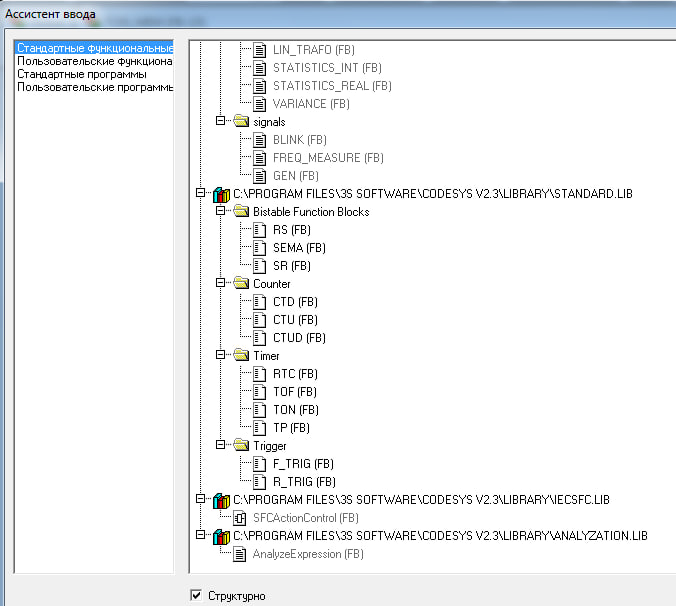
Task: Click the document icon beside GEN (FB)
Action: [260, 176]
